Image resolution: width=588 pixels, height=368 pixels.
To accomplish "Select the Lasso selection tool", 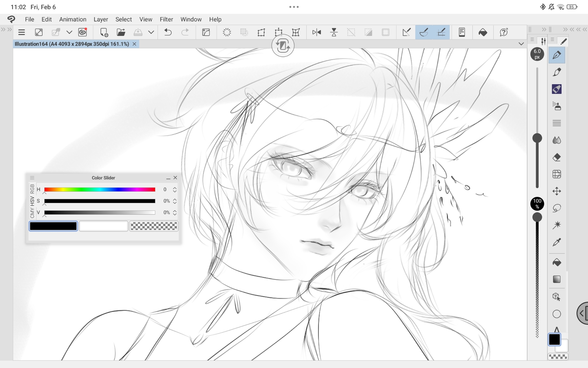I will click(557, 208).
